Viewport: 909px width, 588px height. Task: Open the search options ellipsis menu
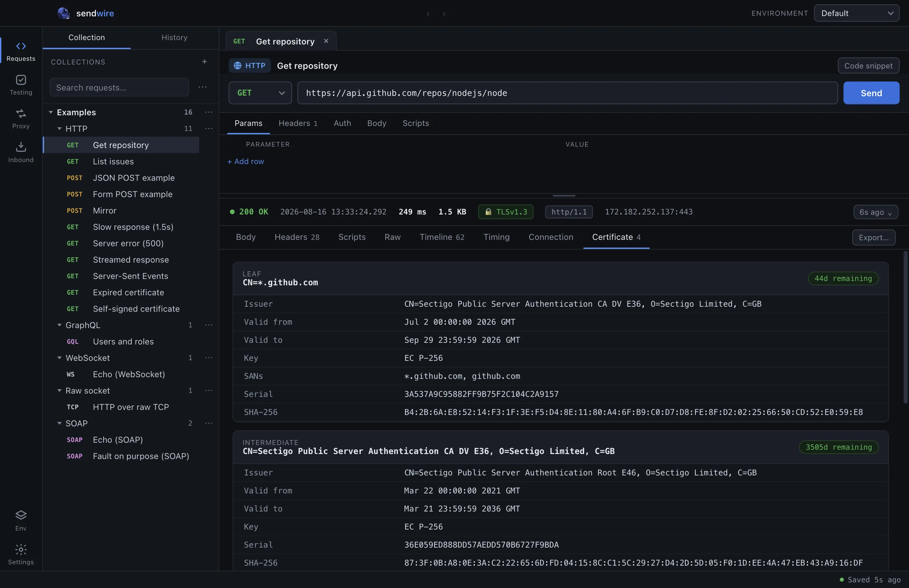(x=203, y=87)
